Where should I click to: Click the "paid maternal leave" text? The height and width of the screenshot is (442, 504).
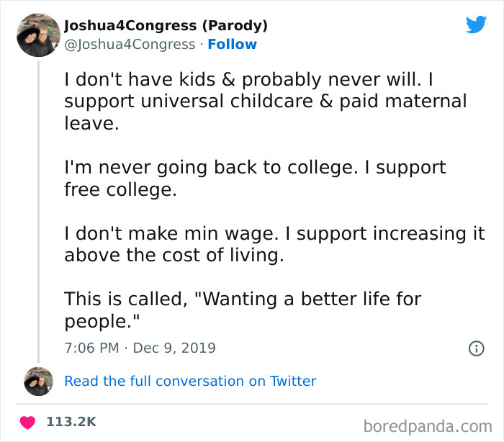tap(403, 101)
